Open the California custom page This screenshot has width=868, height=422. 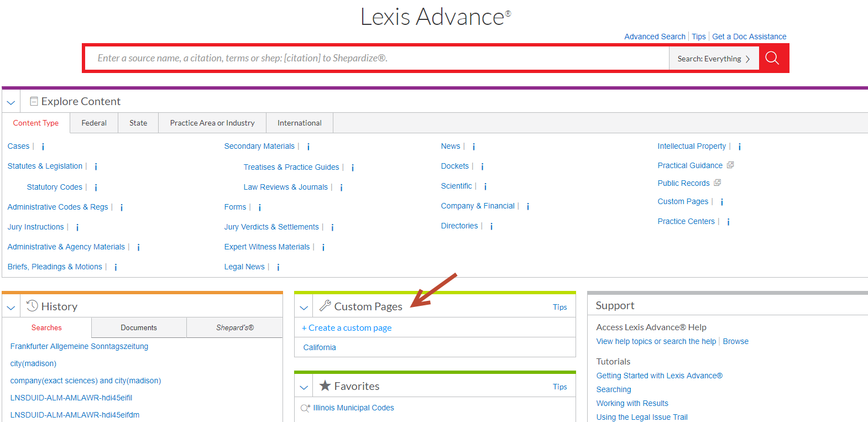point(320,347)
